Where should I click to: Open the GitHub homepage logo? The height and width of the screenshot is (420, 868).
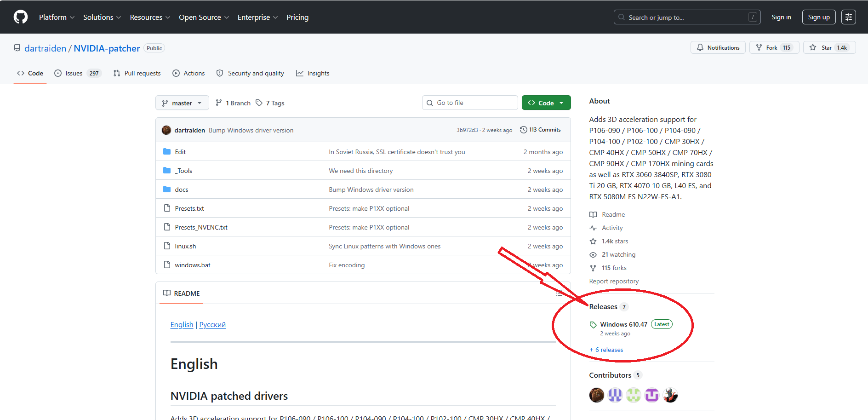(21, 17)
